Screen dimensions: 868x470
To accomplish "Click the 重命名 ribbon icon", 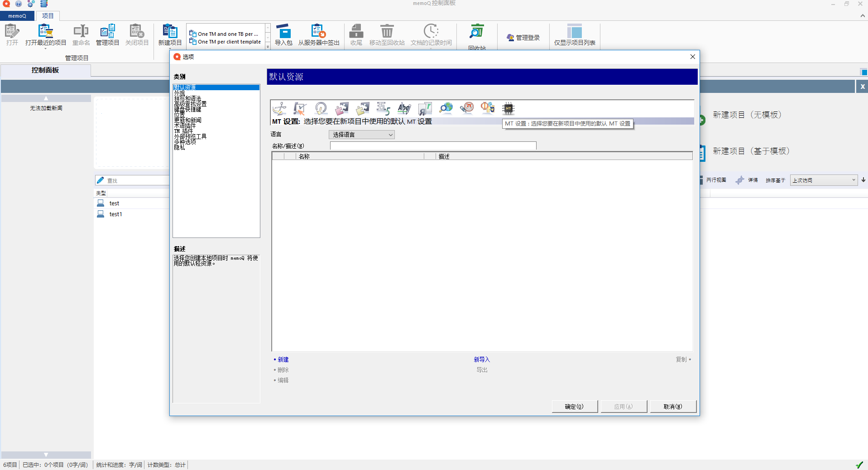I will [x=81, y=35].
